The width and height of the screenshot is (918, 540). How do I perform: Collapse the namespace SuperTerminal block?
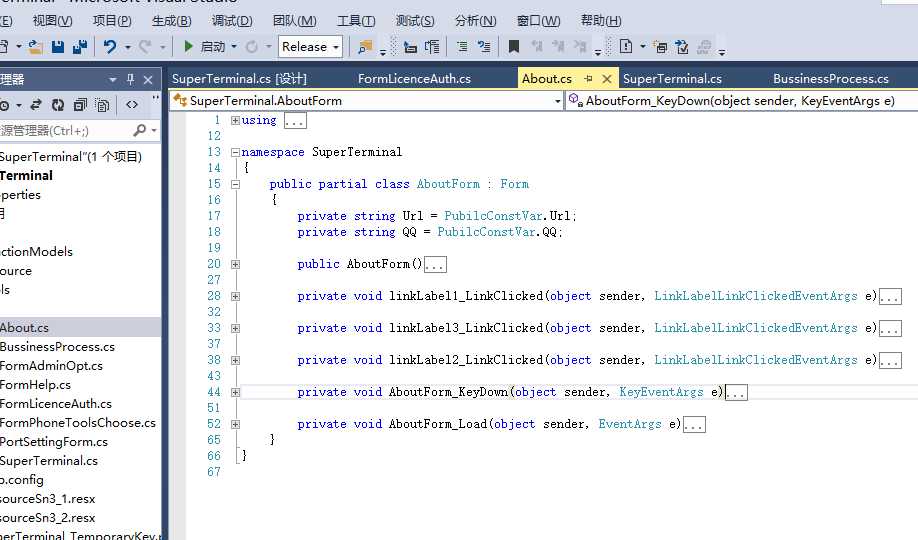235,152
